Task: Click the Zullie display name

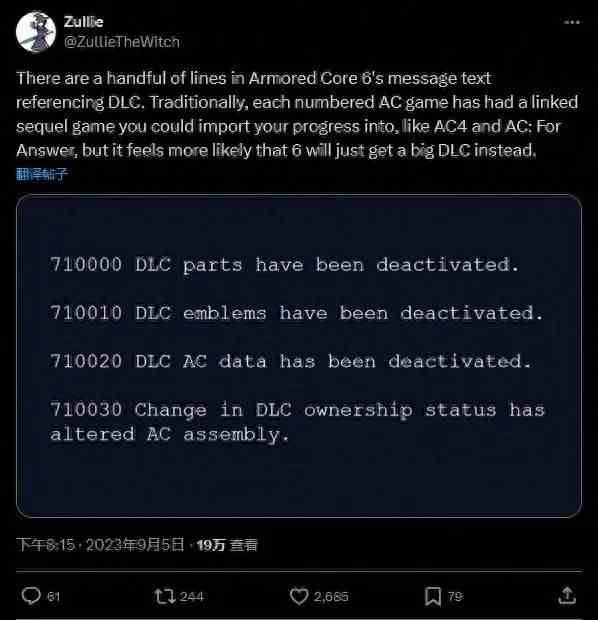Action: 83,22
